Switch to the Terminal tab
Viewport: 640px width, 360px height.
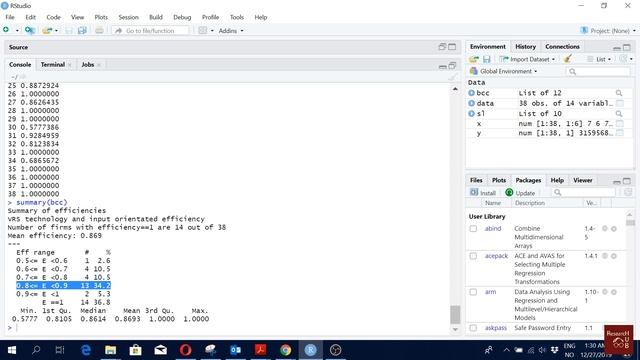point(53,64)
